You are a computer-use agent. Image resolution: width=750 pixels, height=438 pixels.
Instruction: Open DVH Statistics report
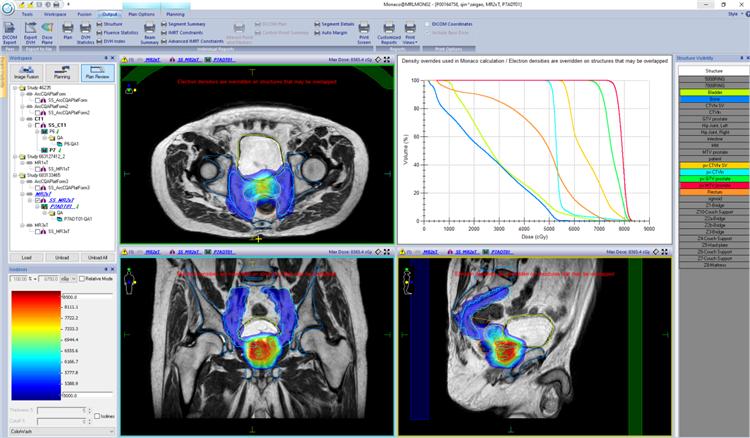[85, 33]
